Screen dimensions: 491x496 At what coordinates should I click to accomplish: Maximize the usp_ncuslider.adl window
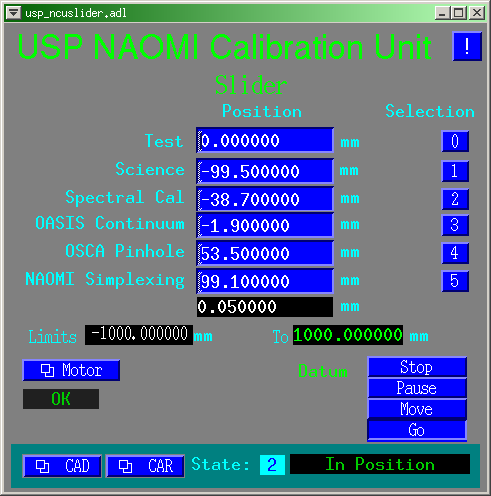459,13
